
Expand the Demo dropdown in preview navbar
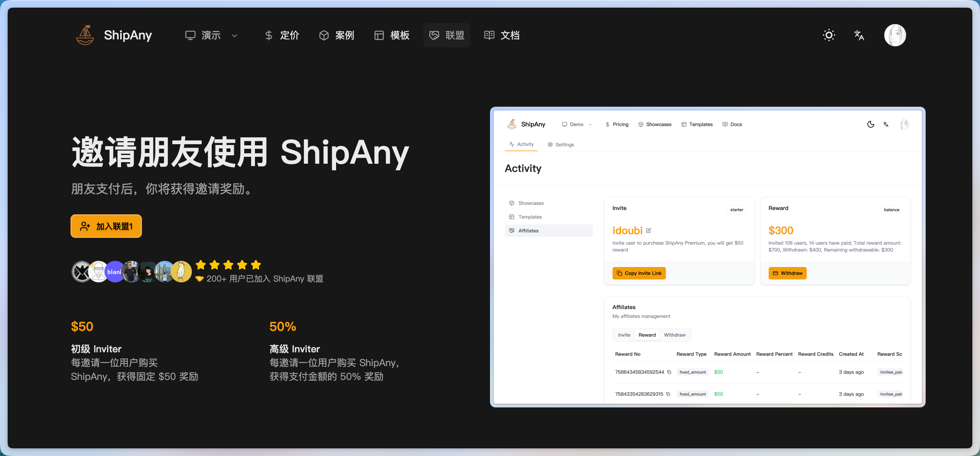[x=577, y=124]
